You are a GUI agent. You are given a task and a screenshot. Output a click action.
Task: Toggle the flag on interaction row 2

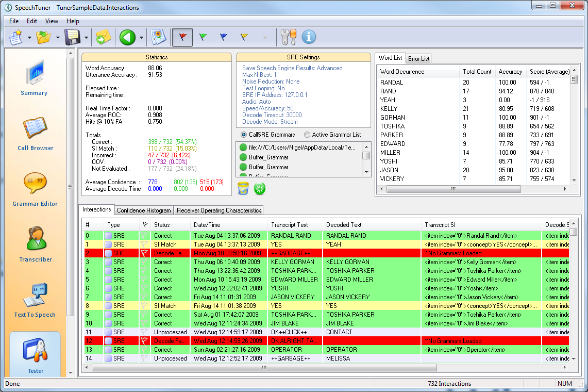pos(144,253)
